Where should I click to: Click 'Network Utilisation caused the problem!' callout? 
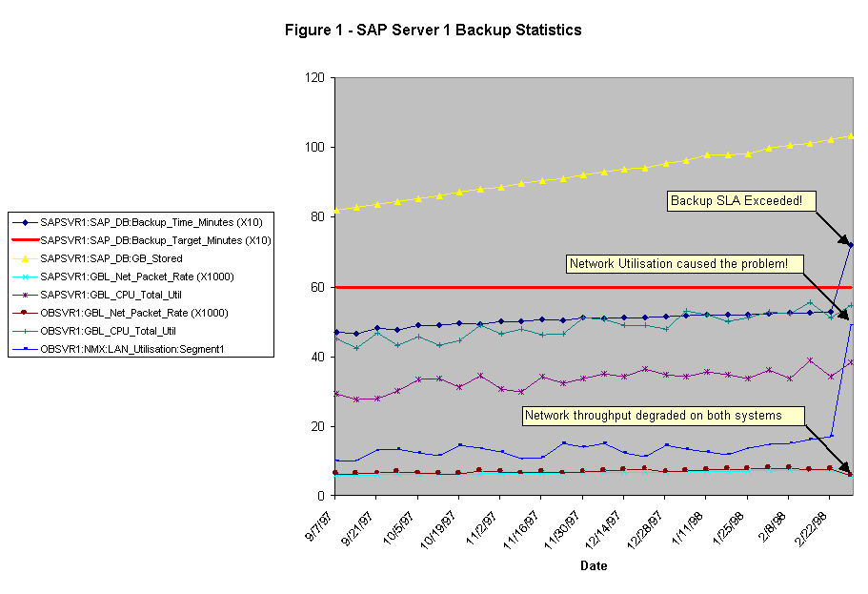tap(685, 263)
